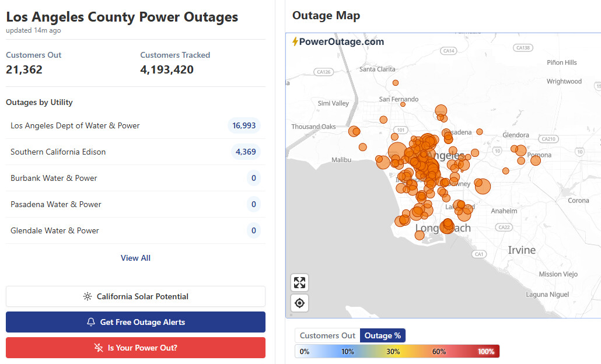Click the bell icon on outage alerts
Viewport: 601px width, 364px height.
pos(91,322)
